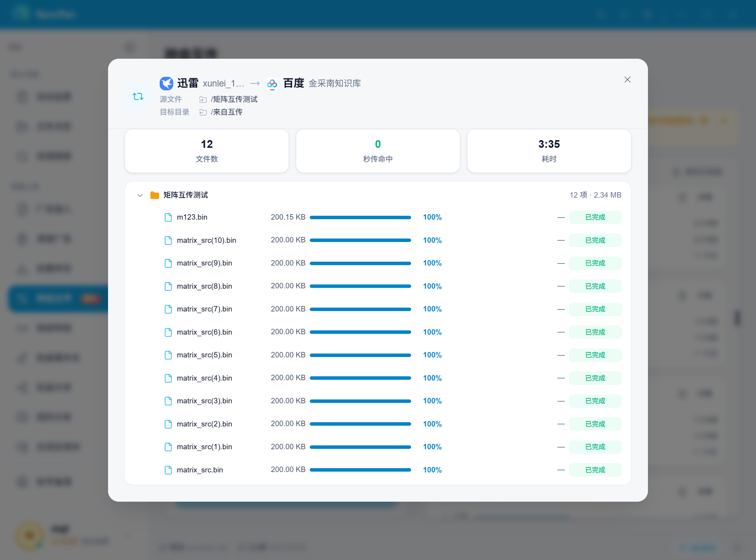Click the Xunlei cloud logo icon
This screenshot has width=756, height=560.
167,83
